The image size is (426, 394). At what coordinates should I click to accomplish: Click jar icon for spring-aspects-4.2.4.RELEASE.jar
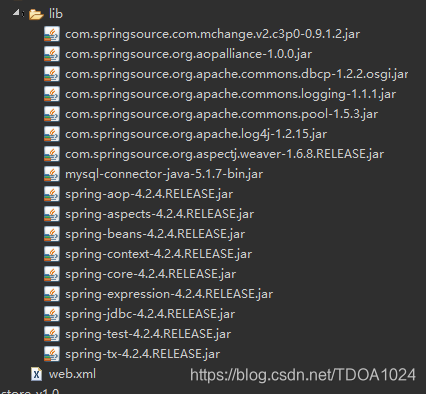pyautogui.click(x=52, y=214)
